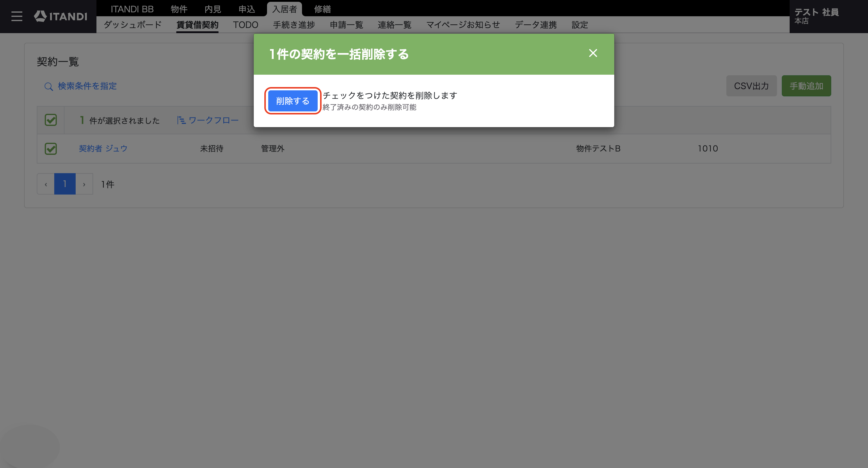Switch to the 修繕 tab
868x468 pixels.
[322, 9]
